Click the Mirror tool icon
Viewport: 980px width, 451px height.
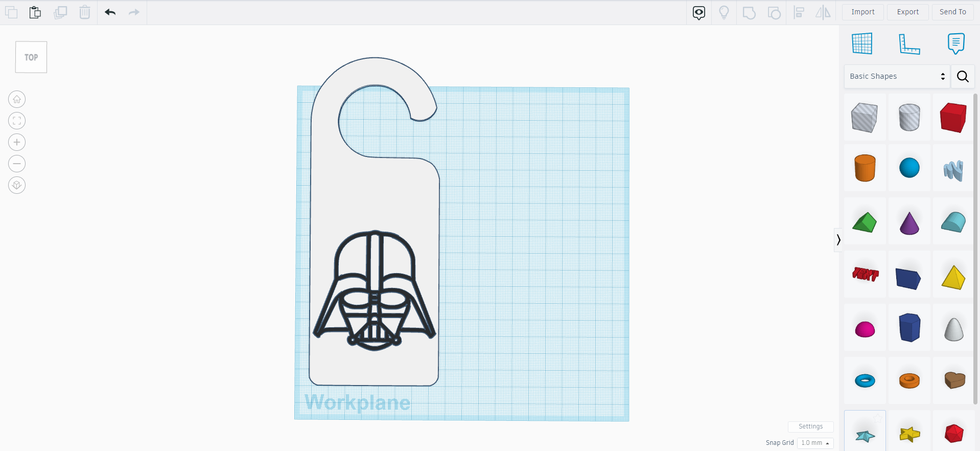pyautogui.click(x=823, y=12)
